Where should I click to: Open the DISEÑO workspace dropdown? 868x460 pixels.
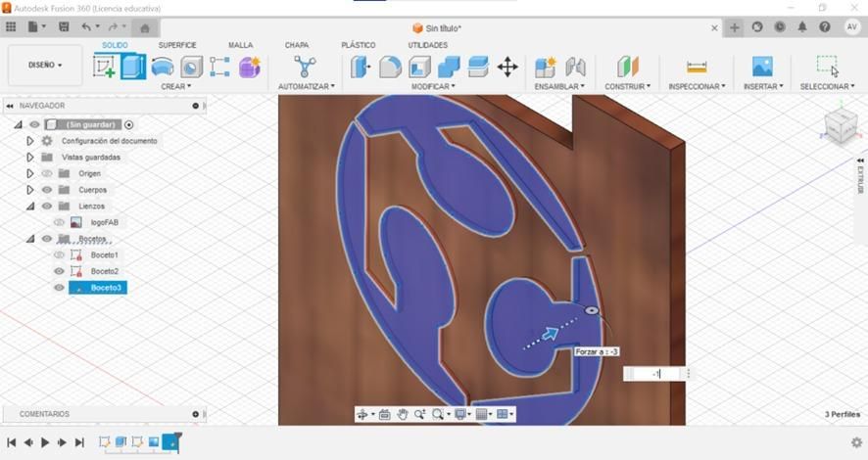point(45,66)
